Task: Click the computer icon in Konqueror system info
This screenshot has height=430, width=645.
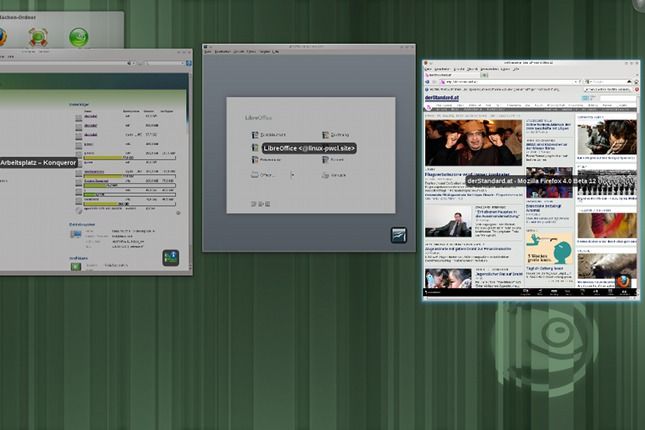Action: (x=76, y=234)
